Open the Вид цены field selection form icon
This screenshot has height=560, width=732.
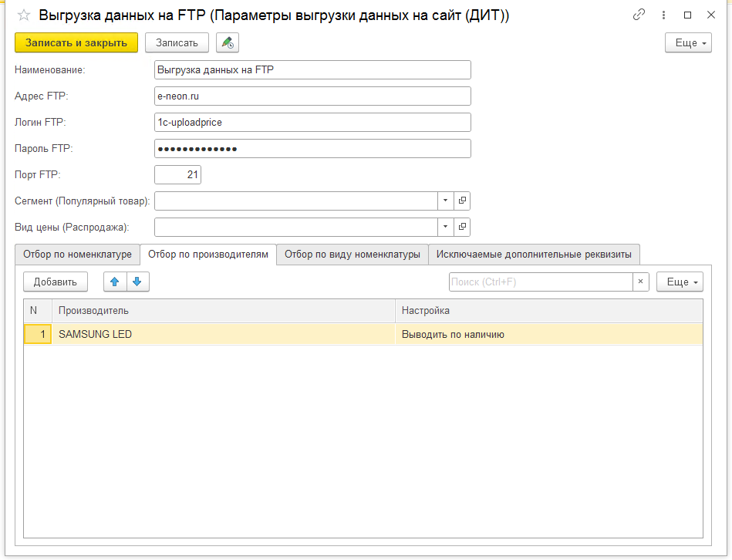point(462,227)
